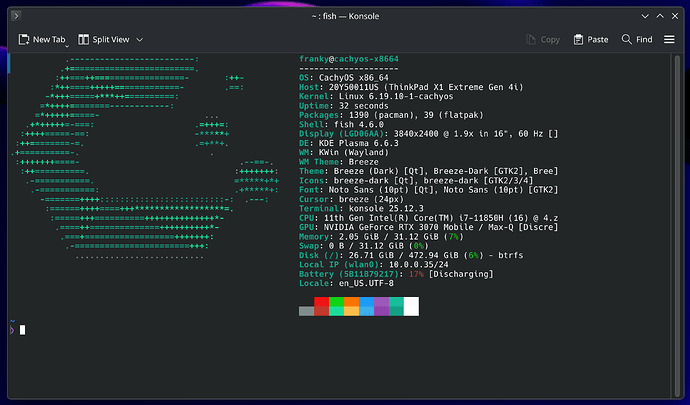
Task: Click 'Locale: en_US.UTF-8' line
Action: pyautogui.click(x=346, y=284)
